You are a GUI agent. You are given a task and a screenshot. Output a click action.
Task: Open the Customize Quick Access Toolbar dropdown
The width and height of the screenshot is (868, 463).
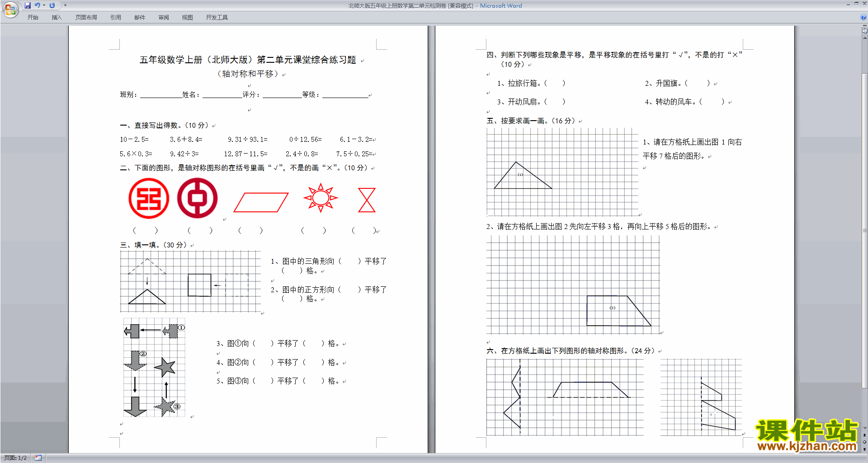(x=65, y=5)
